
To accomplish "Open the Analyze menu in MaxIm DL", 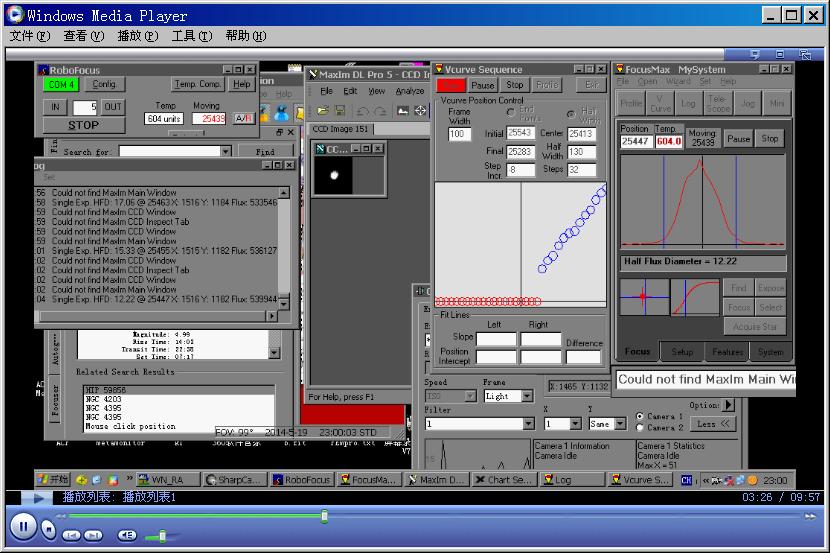I will (x=410, y=91).
